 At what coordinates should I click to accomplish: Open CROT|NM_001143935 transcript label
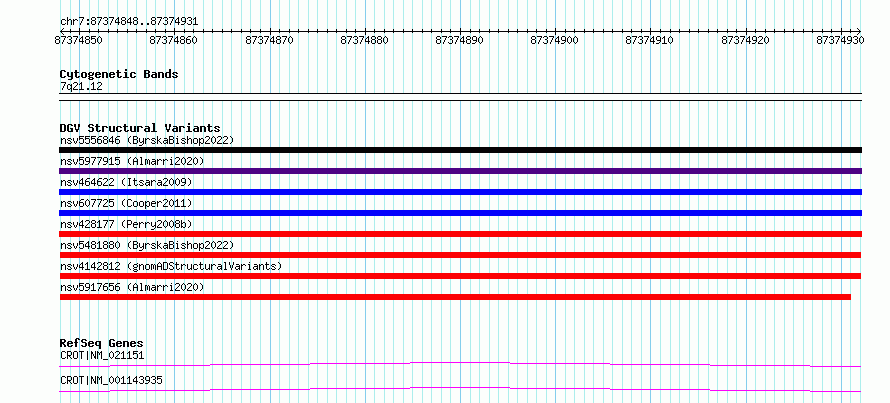click(x=111, y=380)
